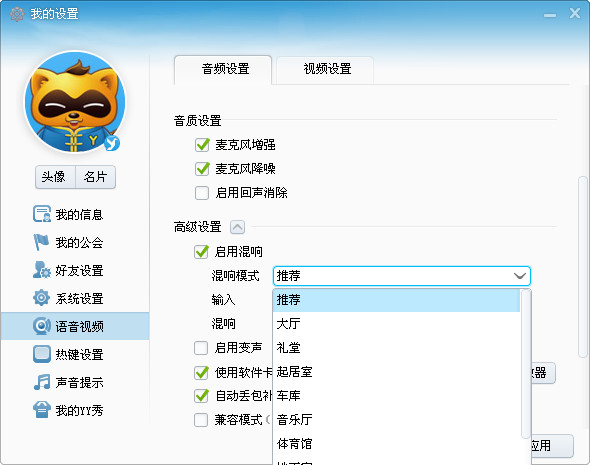590x465 pixels.
Task: Switch to 音频设置 tab
Action: [223, 69]
